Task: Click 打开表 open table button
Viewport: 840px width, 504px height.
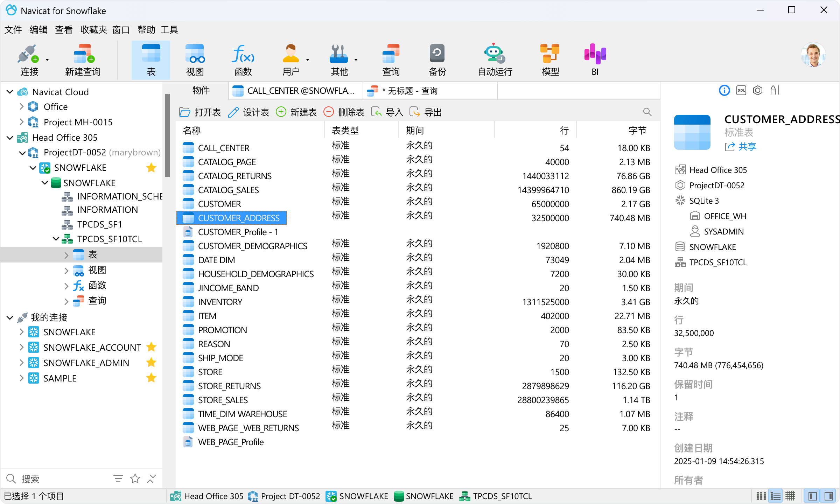Action: pos(200,112)
